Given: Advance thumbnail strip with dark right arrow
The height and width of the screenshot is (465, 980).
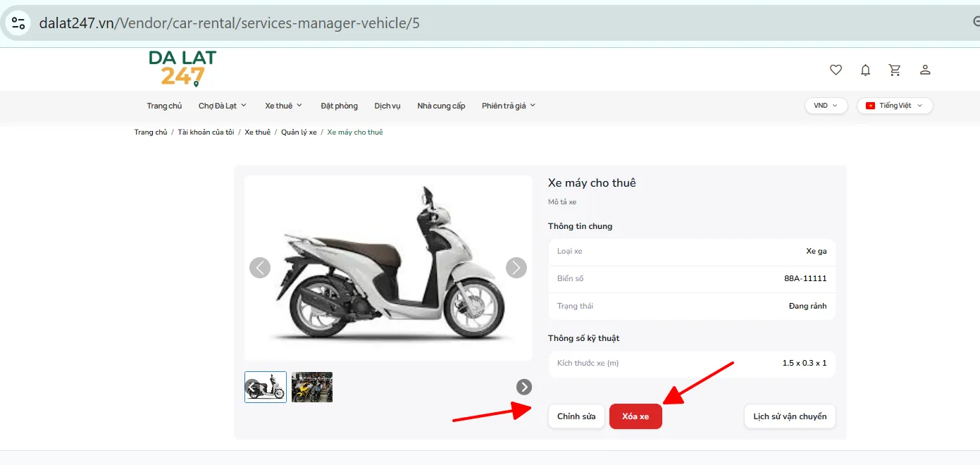Looking at the screenshot, I should [x=524, y=387].
